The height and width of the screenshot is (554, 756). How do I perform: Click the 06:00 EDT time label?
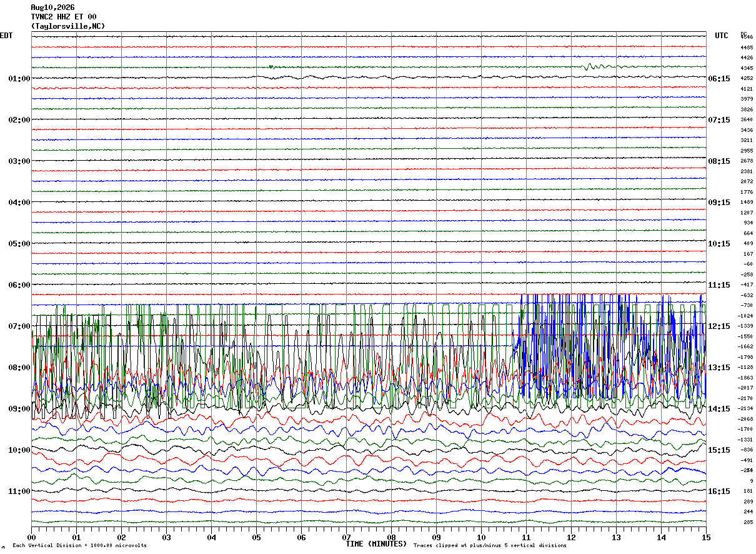(x=19, y=285)
